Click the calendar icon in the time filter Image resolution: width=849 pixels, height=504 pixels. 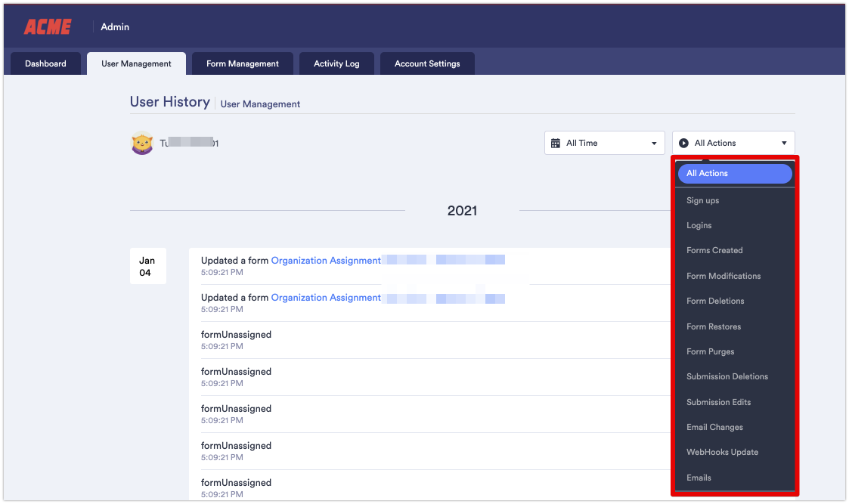click(x=556, y=143)
